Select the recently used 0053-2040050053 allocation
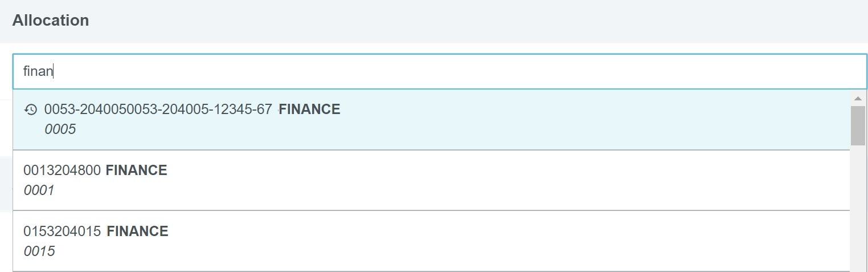Image resolution: width=868 pixels, height=272 pixels. 431,120
